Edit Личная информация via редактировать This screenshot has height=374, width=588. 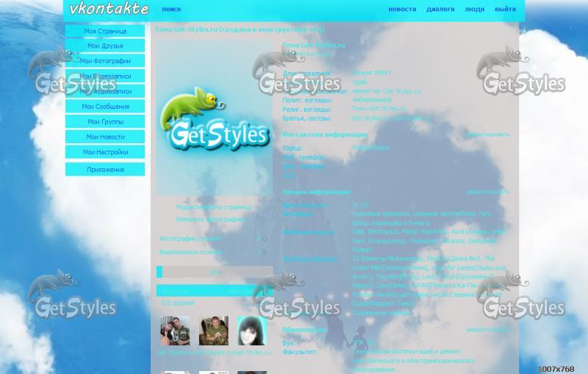click(488, 192)
